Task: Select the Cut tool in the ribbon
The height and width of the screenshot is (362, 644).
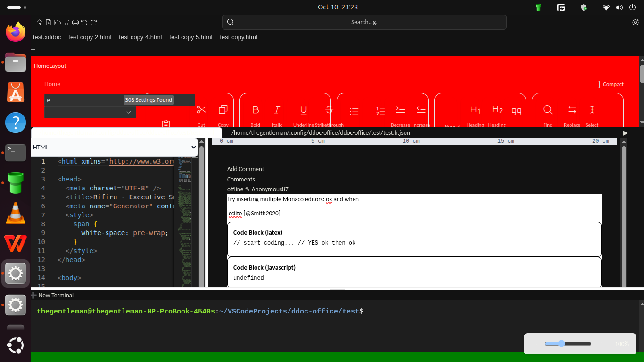Action: pyautogui.click(x=201, y=109)
